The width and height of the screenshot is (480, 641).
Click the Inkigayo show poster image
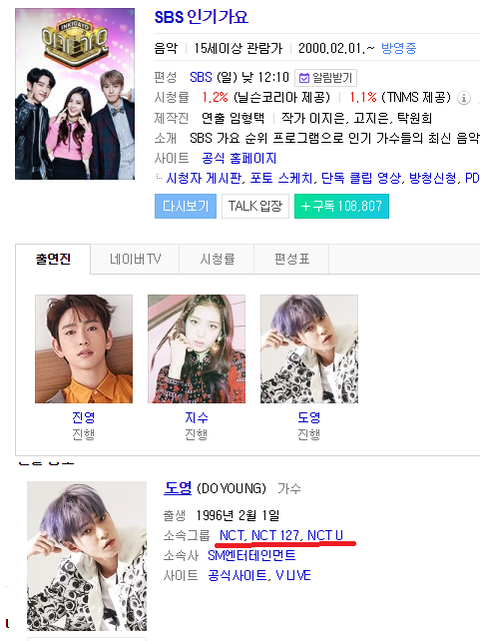(75, 94)
